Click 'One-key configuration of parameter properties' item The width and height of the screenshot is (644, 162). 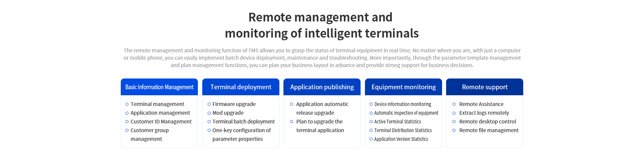click(x=241, y=134)
